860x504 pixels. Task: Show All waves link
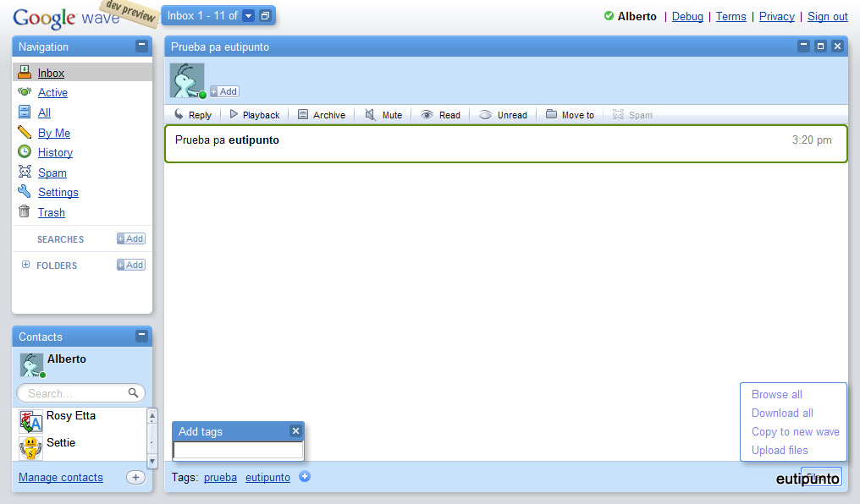44,112
